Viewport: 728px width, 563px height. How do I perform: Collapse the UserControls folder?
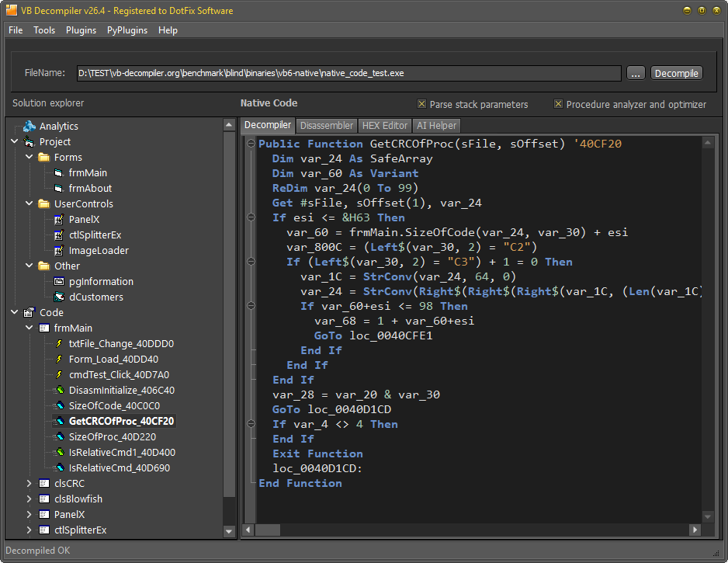29,203
